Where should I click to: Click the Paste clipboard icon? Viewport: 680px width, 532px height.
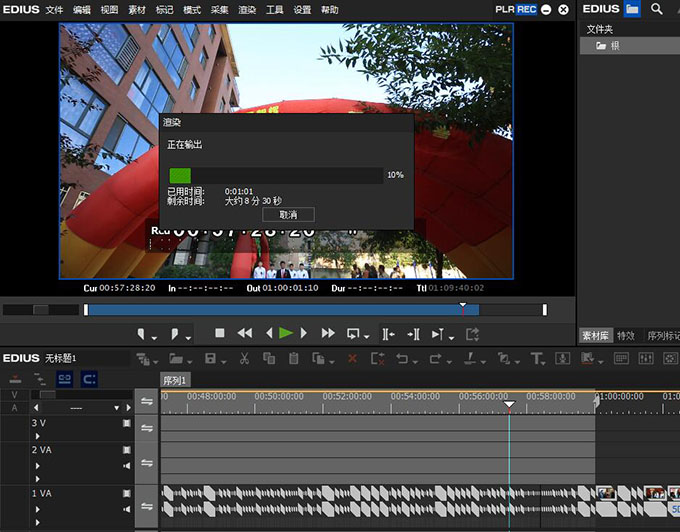coord(294,358)
